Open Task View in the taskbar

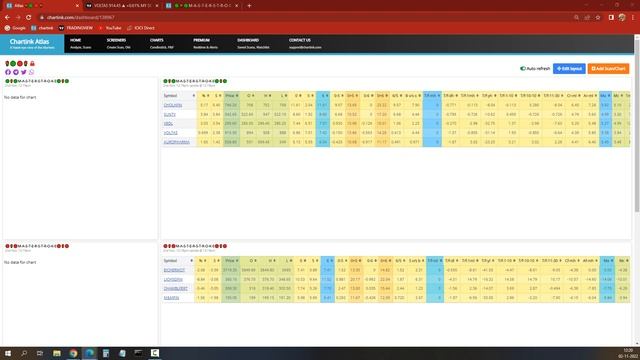point(40,353)
